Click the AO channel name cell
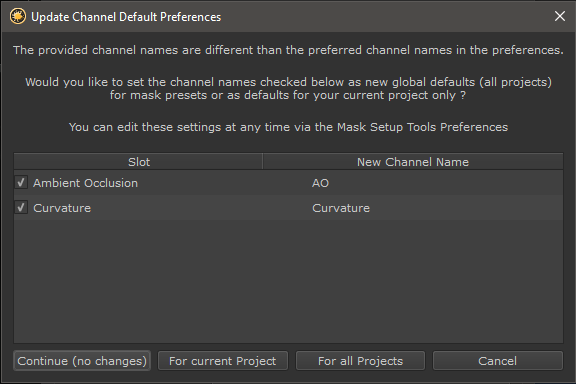576x384 pixels. click(320, 183)
